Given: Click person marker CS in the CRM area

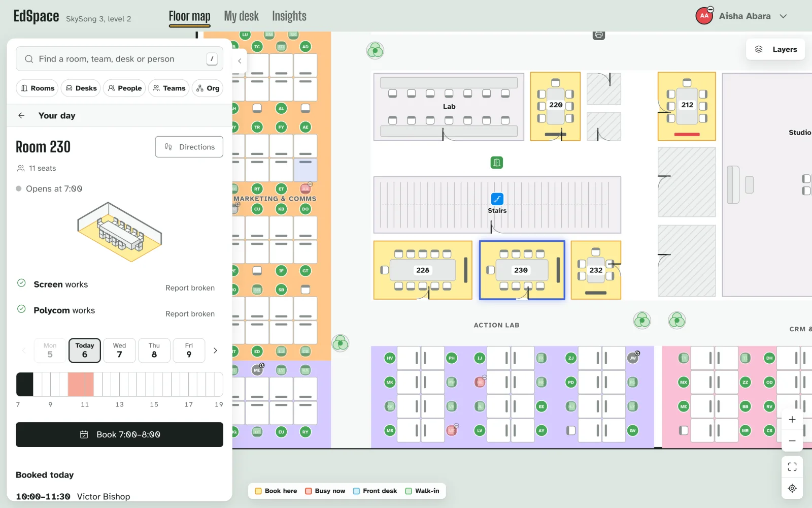Looking at the screenshot, I should (769, 430).
